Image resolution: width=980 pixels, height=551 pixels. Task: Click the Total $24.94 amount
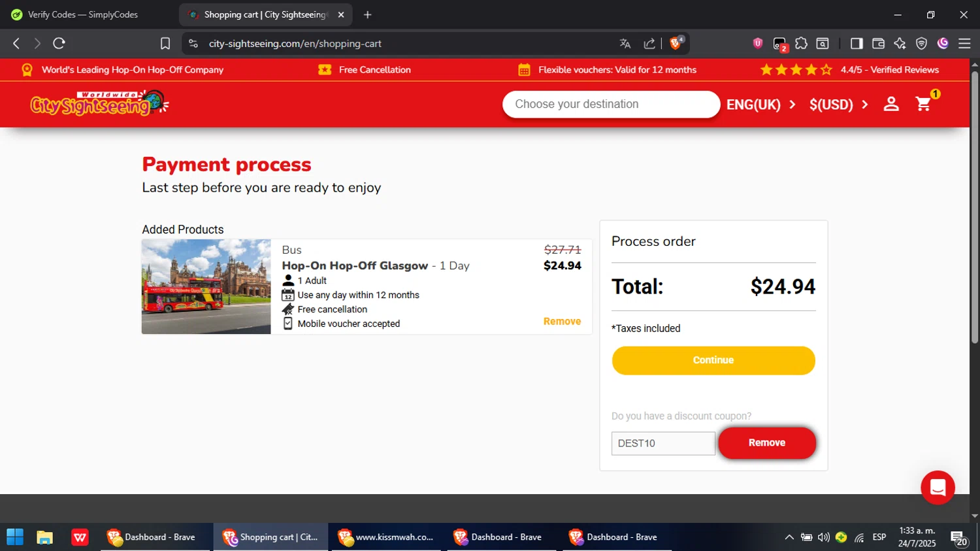click(783, 286)
